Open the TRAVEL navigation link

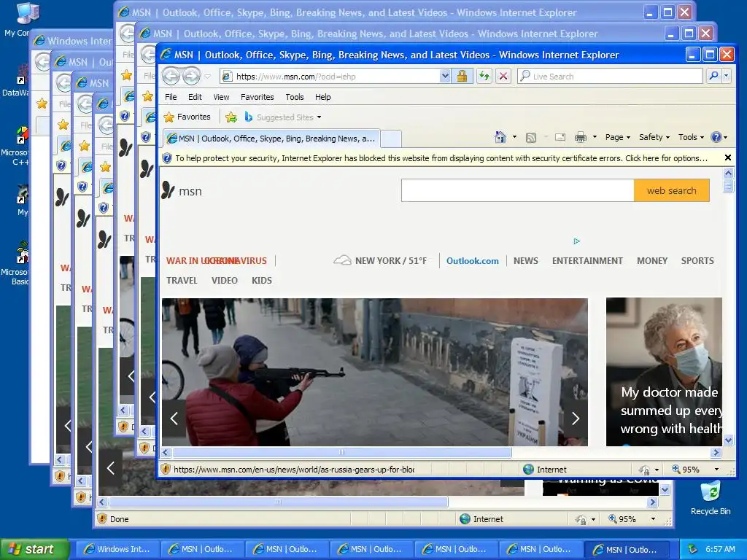182,281
